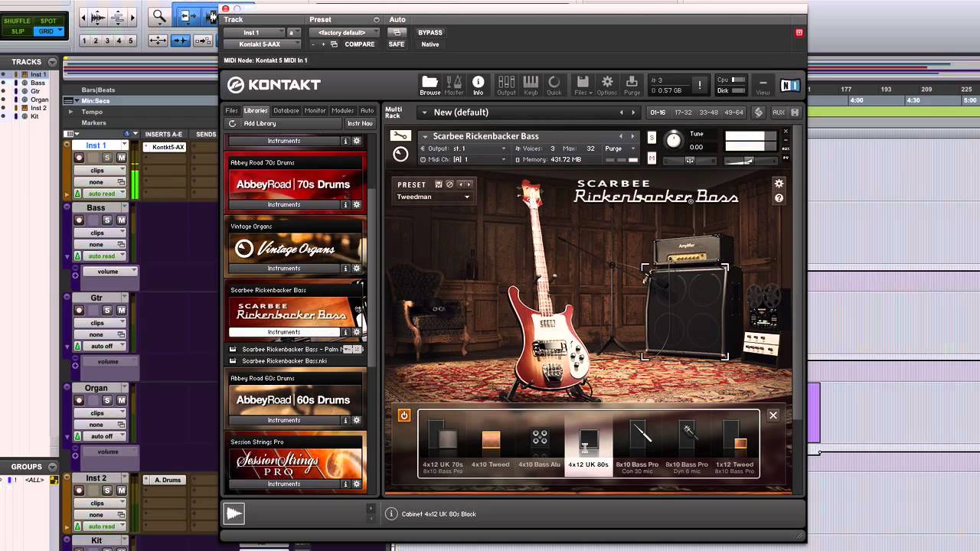This screenshot has height=551, width=980.
Task: Switch to the Files tab
Action: point(232,111)
